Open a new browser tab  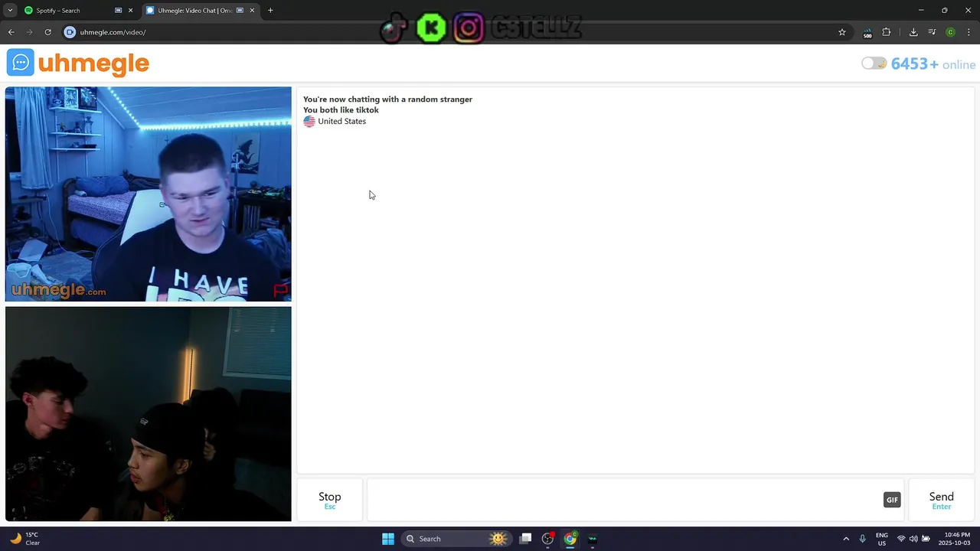(x=270, y=11)
